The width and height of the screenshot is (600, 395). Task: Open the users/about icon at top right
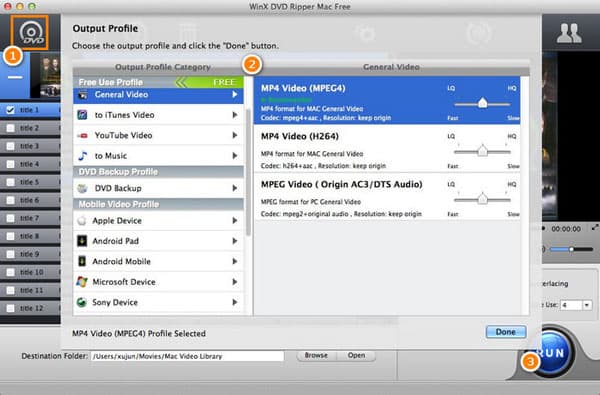569,33
